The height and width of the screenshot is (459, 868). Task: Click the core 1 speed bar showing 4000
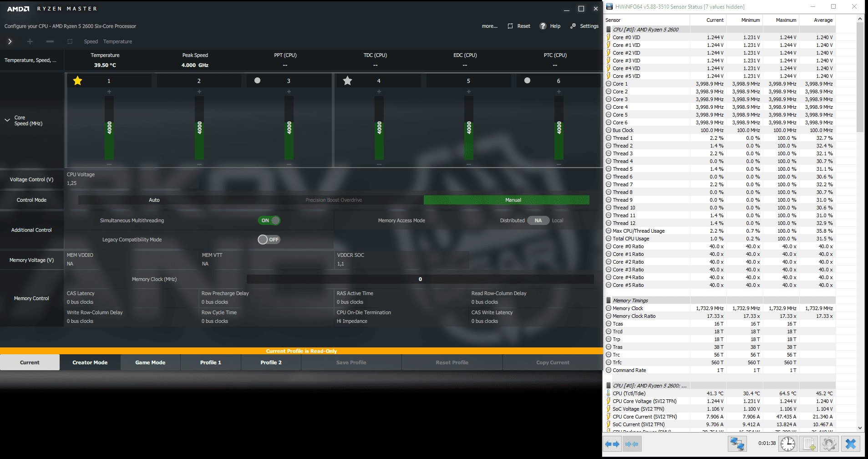coord(109,128)
